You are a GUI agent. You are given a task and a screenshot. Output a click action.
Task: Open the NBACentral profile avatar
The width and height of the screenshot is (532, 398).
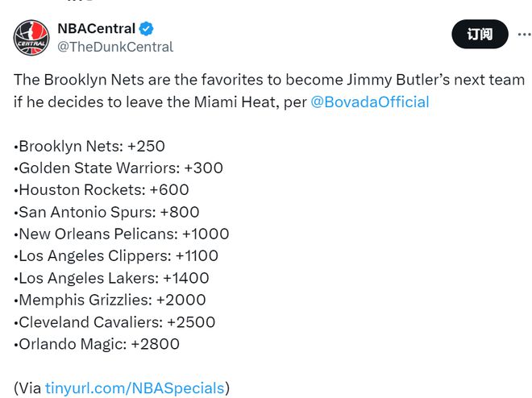31,37
